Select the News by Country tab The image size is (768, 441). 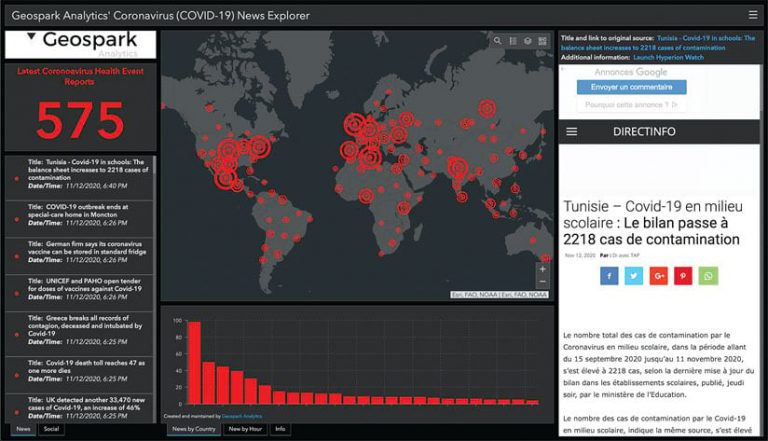(194, 429)
